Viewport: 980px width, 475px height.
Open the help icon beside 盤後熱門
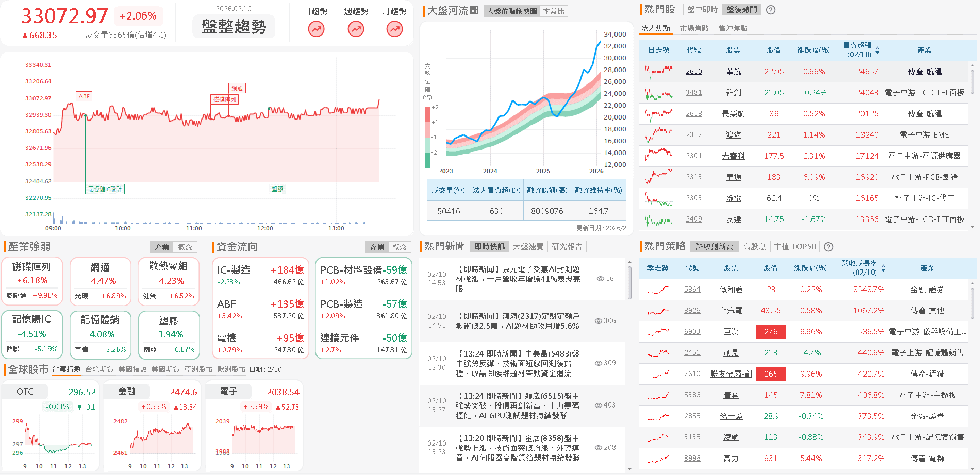(x=770, y=9)
